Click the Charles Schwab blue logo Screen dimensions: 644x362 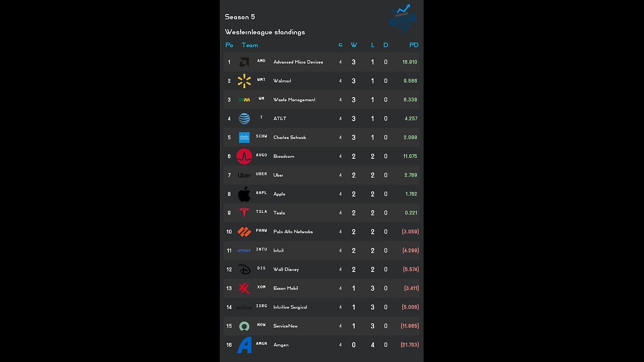tap(244, 137)
